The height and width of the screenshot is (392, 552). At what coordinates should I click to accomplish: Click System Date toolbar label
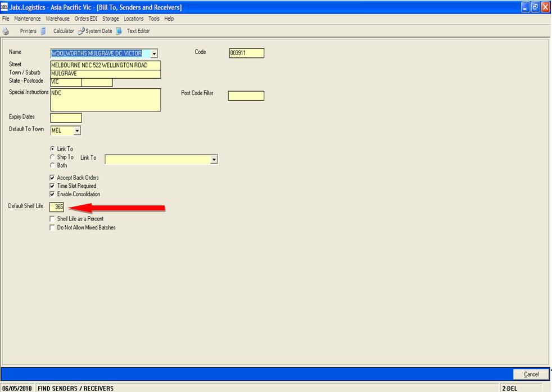pyautogui.click(x=99, y=31)
